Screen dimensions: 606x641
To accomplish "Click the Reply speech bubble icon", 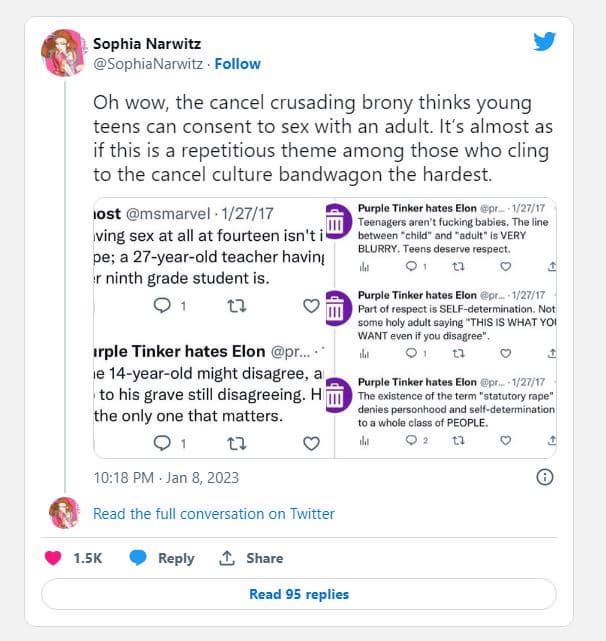I will pos(139,558).
